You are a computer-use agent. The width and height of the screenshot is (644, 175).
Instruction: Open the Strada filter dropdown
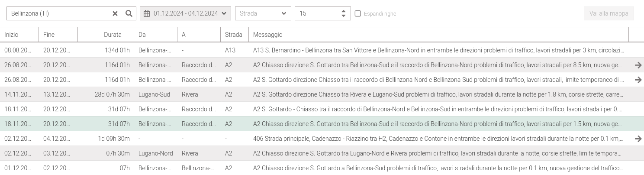point(263,13)
